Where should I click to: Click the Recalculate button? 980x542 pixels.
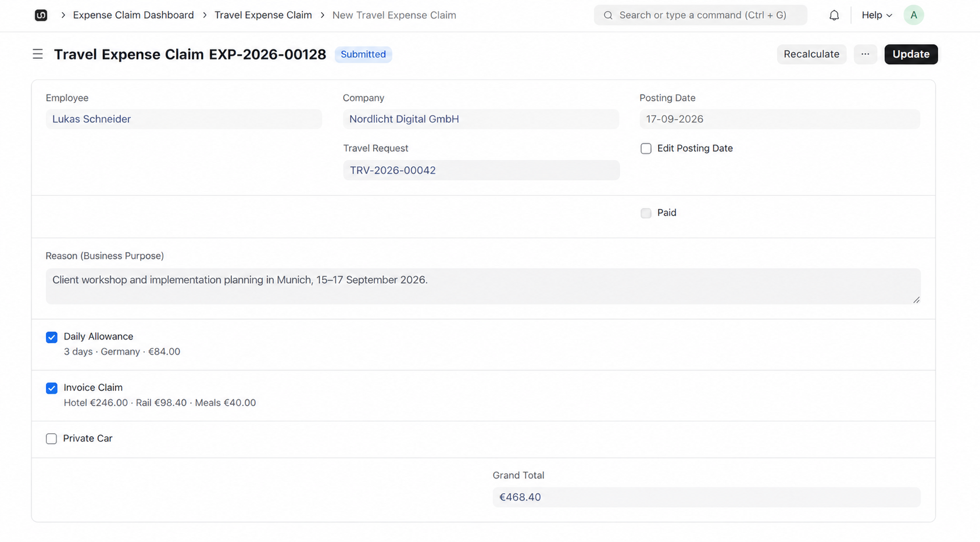(x=811, y=54)
